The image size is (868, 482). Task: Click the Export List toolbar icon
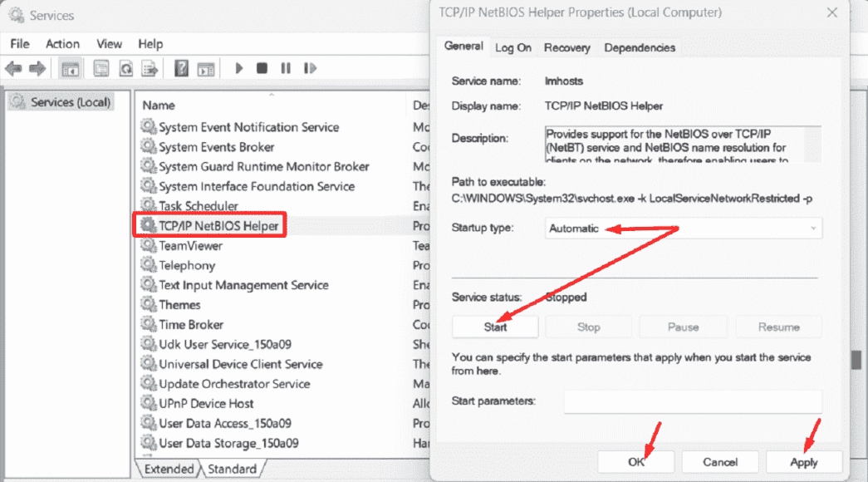[150, 69]
